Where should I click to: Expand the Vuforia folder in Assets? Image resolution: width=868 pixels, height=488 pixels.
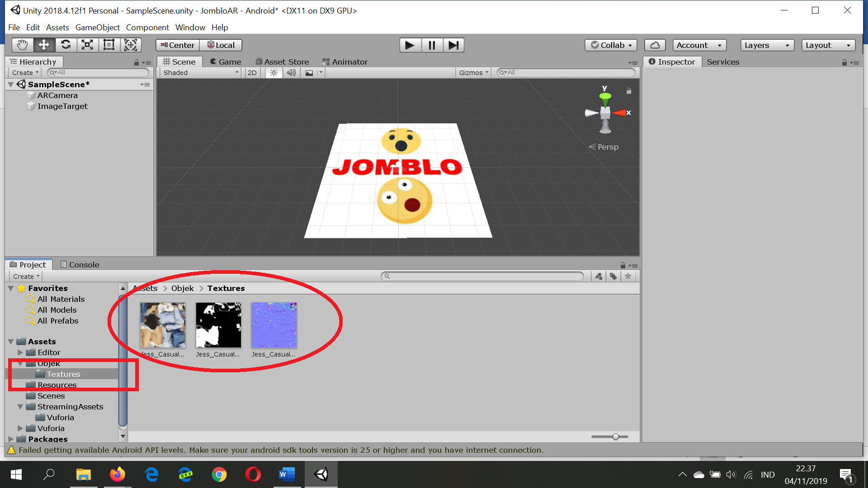(x=20, y=428)
